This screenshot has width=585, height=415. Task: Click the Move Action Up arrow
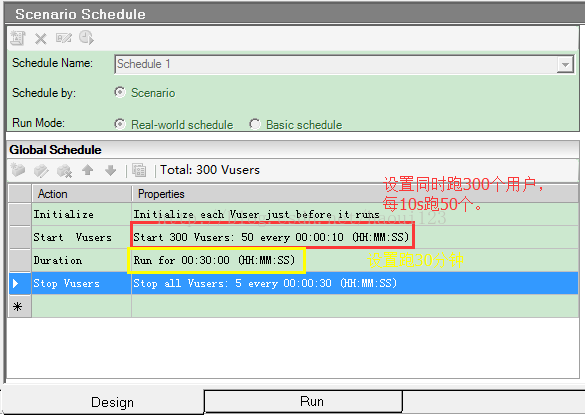coord(88,170)
